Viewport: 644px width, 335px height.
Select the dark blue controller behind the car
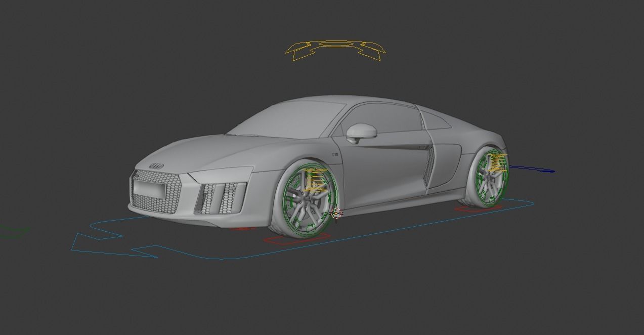[x=531, y=169]
